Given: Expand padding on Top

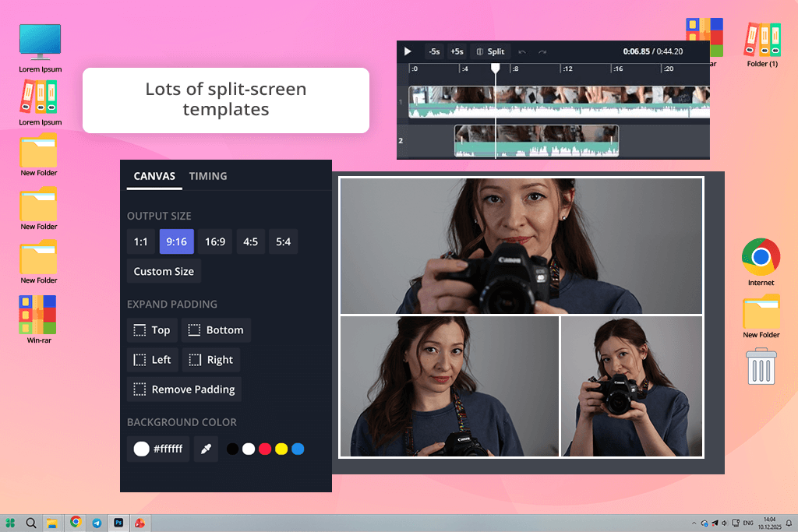Looking at the screenshot, I should [x=152, y=330].
